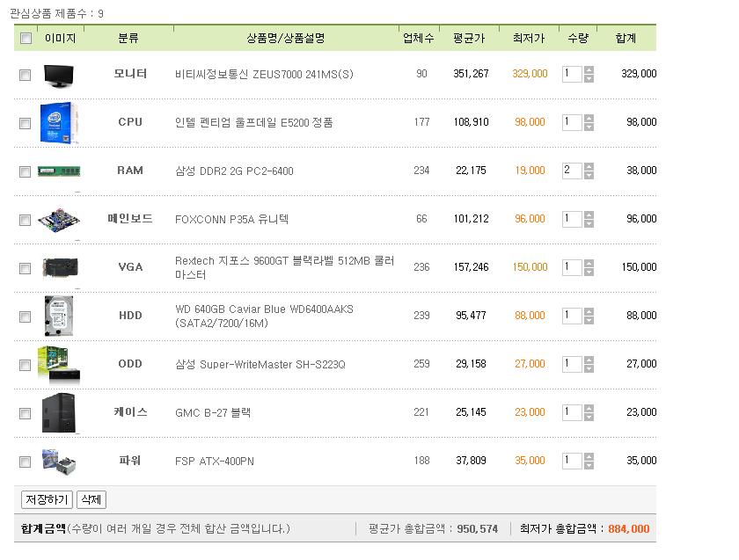The width and height of the screenshot is (739, 560).
Task: Check the 메인보드 row checkbox
Action: (x=25, y=220)
